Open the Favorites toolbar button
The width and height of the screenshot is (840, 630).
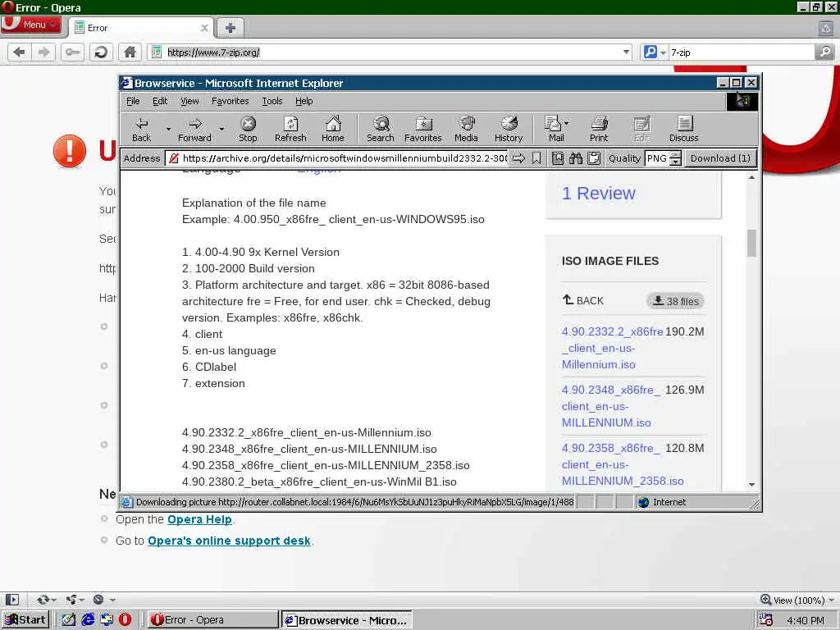422,130
